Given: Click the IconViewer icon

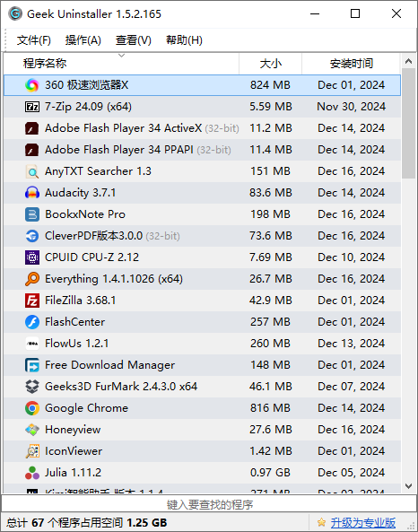Looking at the screenshot, I should 32,451.
